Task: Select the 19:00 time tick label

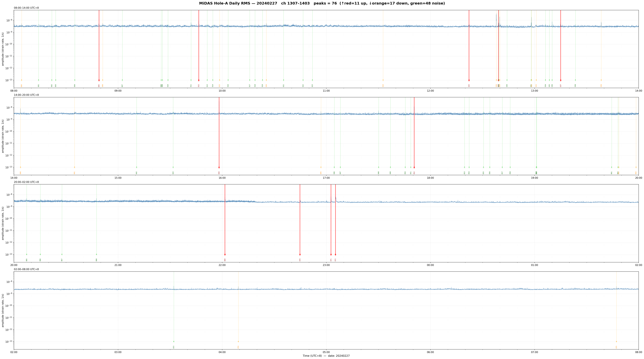Action: coord(535,178)
